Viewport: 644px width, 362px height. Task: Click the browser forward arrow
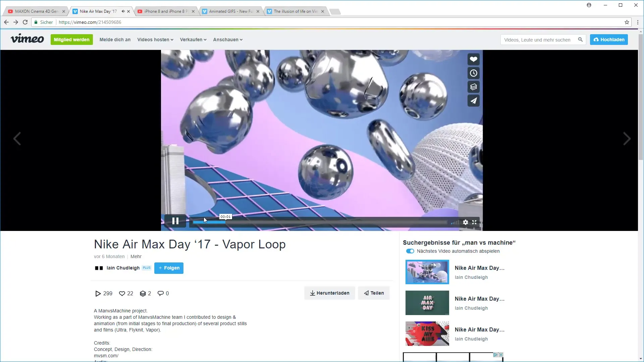(x=16, y=22)
